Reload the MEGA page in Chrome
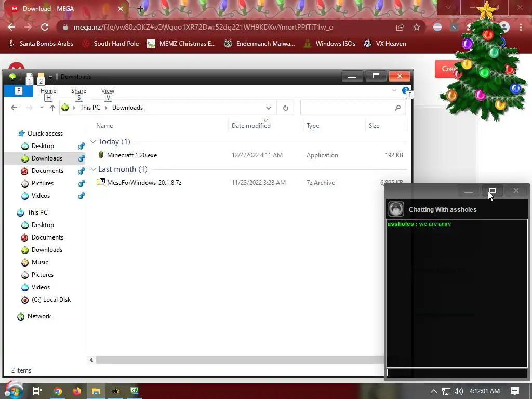The width and height of the screenshot is (532, 399). 45,27
